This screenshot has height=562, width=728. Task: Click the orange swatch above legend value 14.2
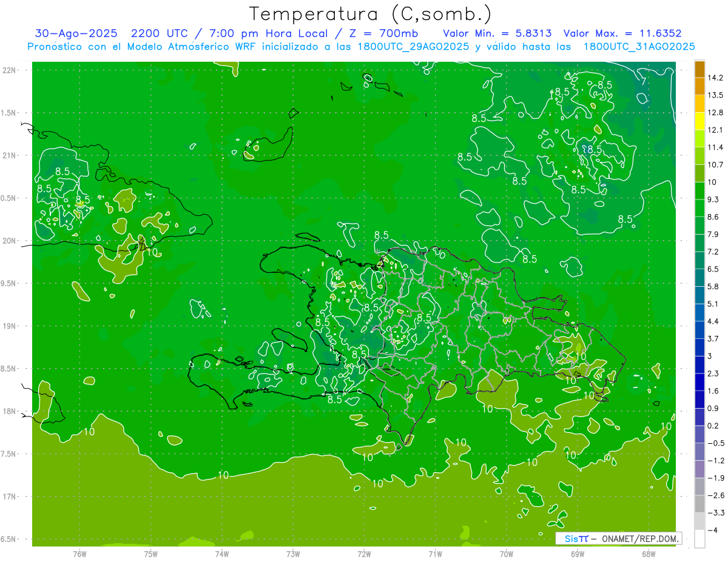point(699,69)
